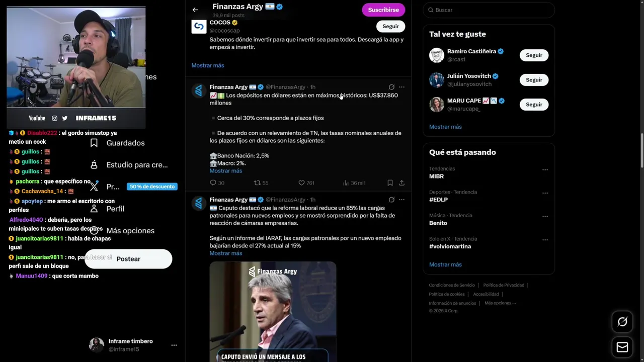Viewport: 644px width, 362px height.
Task: Bookmark the dollar deposits post
Action: pyautogui.click(x=390, y=183)
